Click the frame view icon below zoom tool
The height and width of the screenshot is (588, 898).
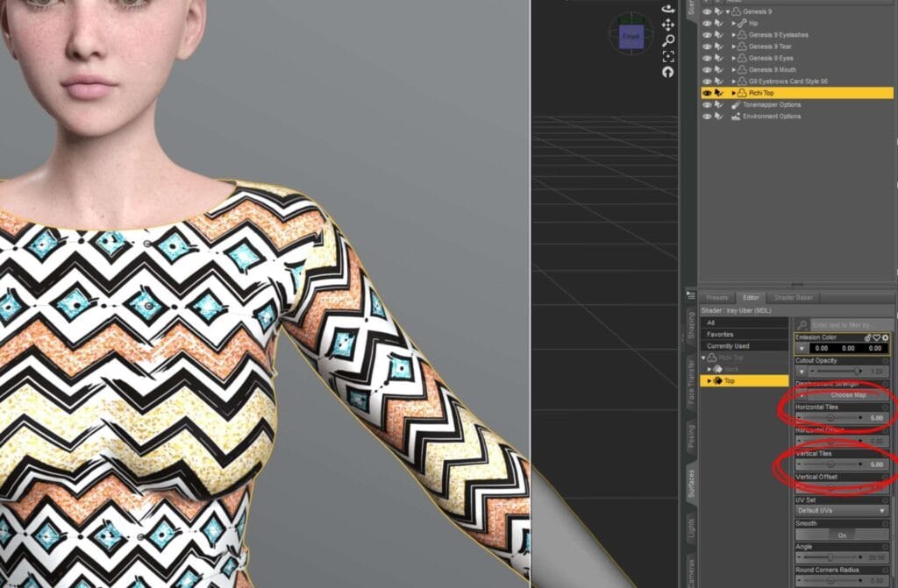(668, 55)
